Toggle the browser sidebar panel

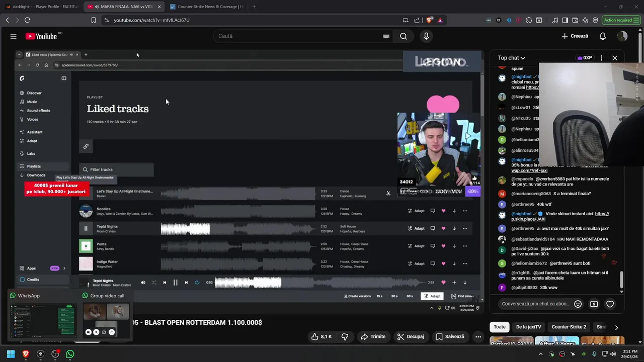pos(565,20)
